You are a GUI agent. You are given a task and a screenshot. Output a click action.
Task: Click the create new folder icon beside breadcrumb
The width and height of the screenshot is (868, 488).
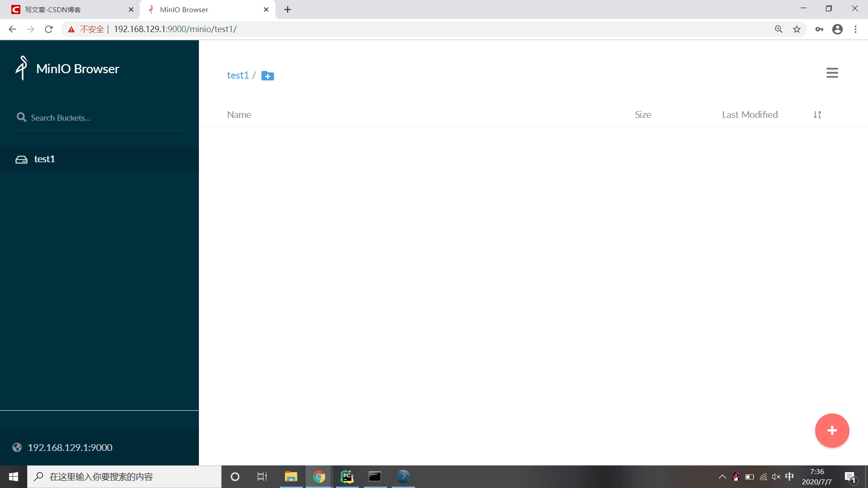click(267, 75)
